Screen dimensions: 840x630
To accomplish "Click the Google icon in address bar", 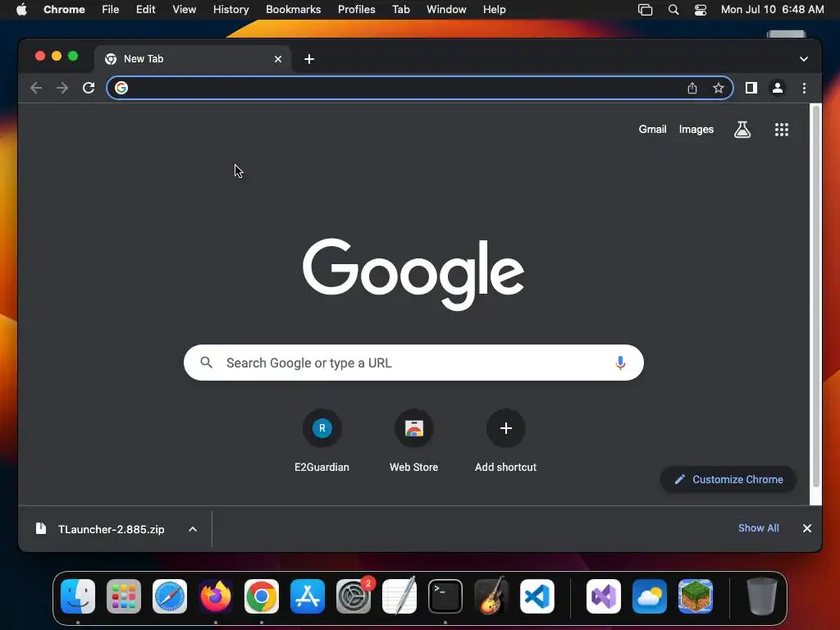I will [121, 88].
